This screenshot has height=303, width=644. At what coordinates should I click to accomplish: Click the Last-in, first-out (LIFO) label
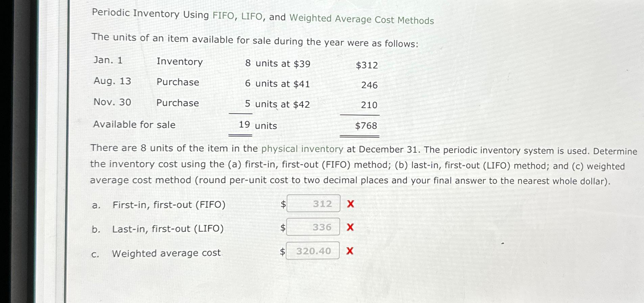coord(168,228)
